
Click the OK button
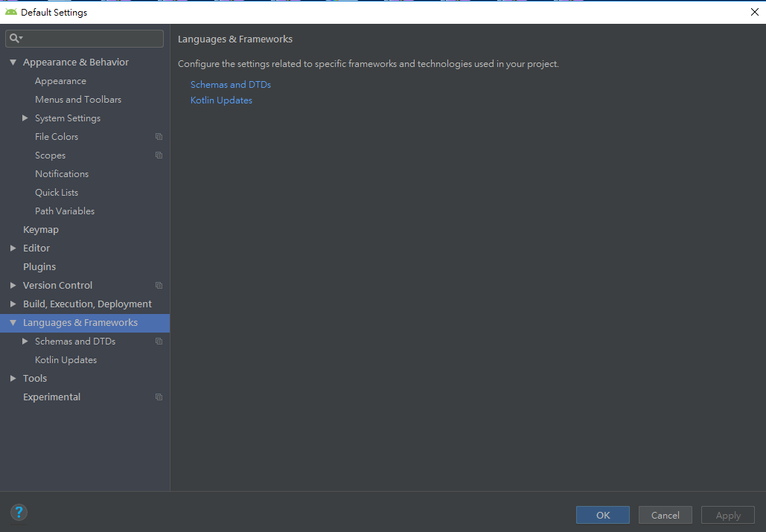[602, 514]
